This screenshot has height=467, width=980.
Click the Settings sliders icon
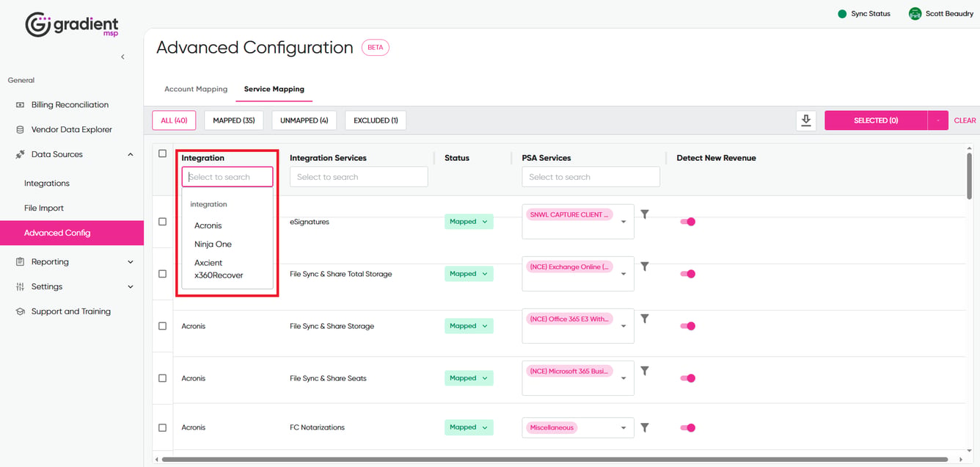pos(20,287)
